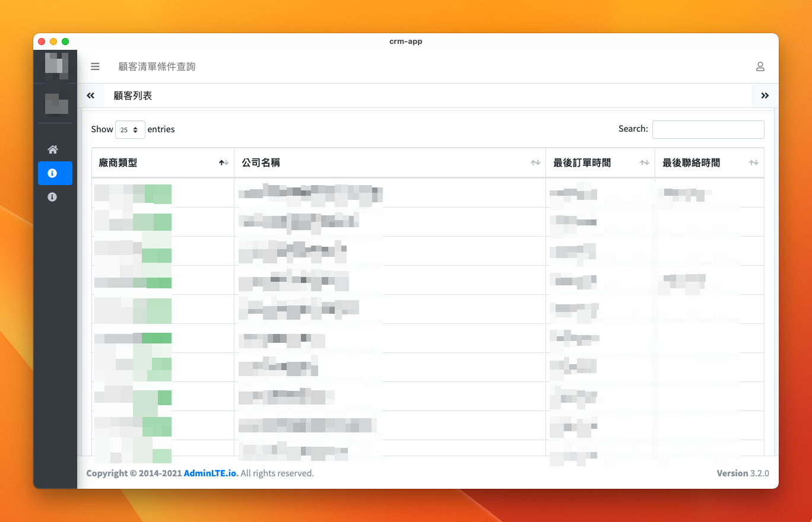Focus the Search input field
Screen dimensions: 812x522
click(708, 129)
